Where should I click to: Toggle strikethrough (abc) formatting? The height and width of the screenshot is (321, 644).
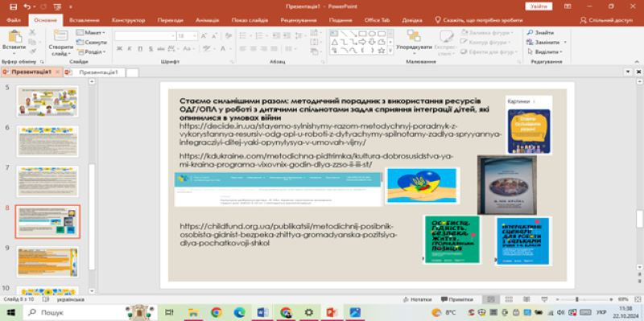pos(160,48)
